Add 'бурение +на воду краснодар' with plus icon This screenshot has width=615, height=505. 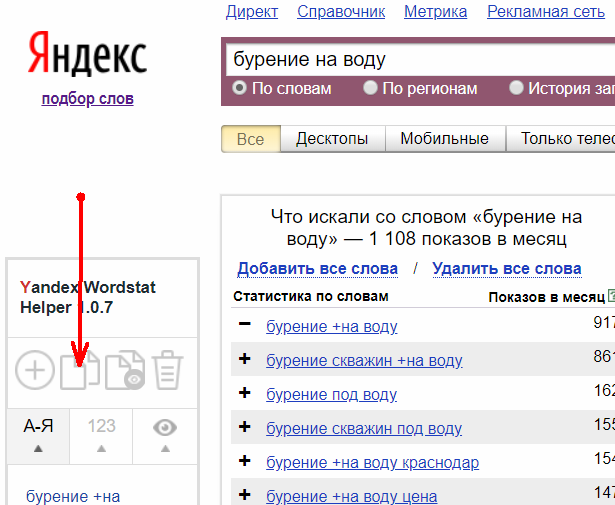coord(245,461)
